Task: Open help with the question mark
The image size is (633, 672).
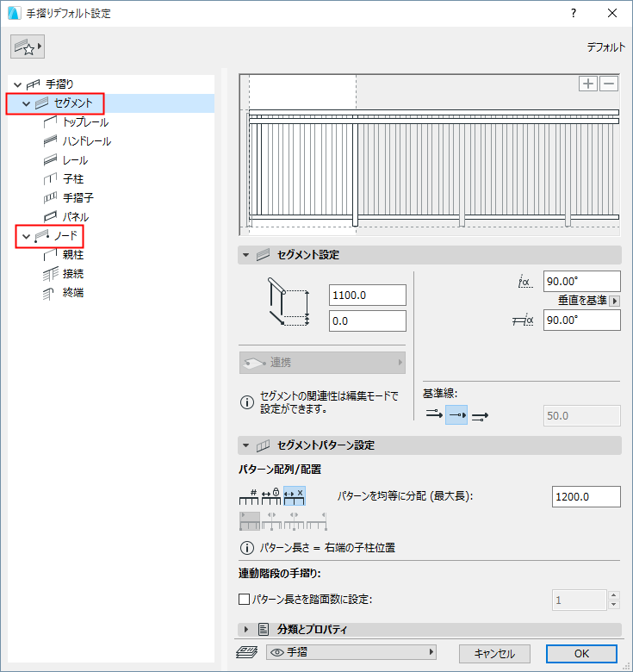Action: [573, 13]
